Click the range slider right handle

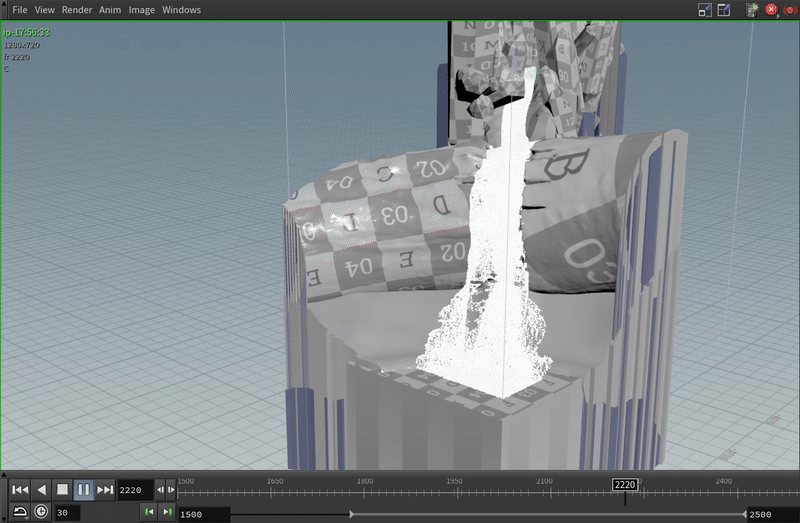coord(744,514)
